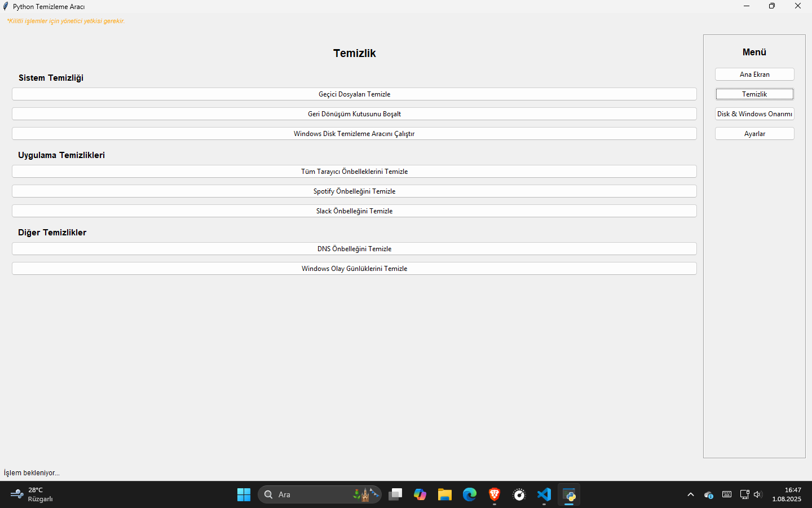The height and width of the screenshot is (508, 812).
Task: Launch Brave browser from taskbar
Action: [495, 495]
